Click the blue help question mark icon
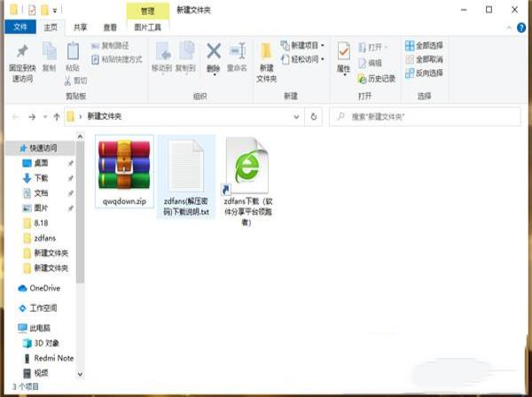This screenshot has width=532, height=397. click(521, 27)
